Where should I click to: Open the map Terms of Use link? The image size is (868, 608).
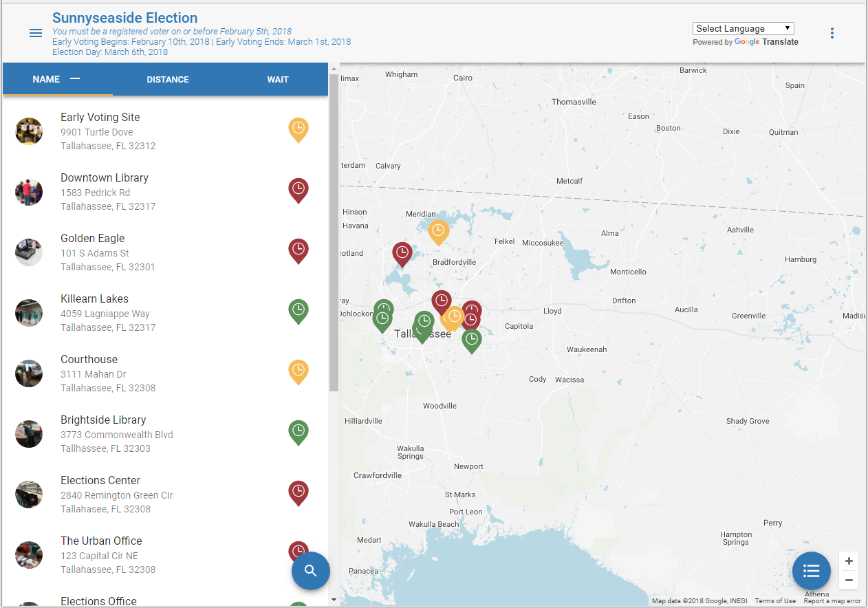pyautogui.click(x=775, y=601)
